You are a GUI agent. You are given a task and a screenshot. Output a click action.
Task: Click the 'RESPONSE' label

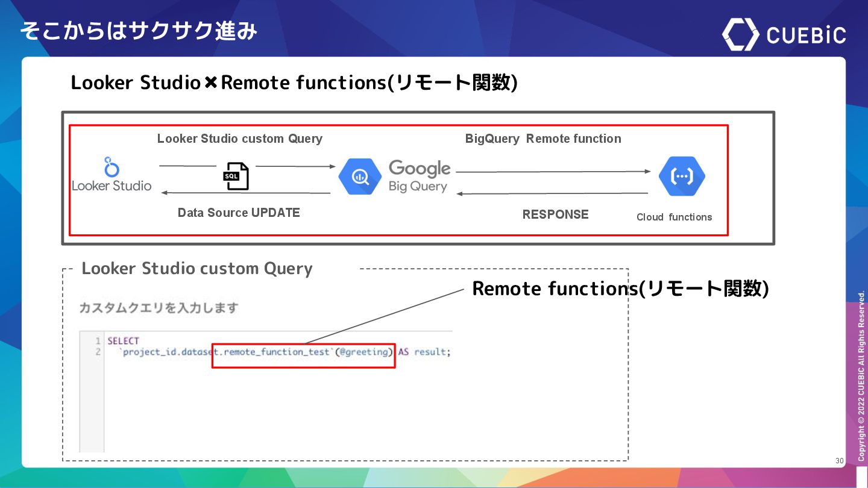(x=555, y=214)
